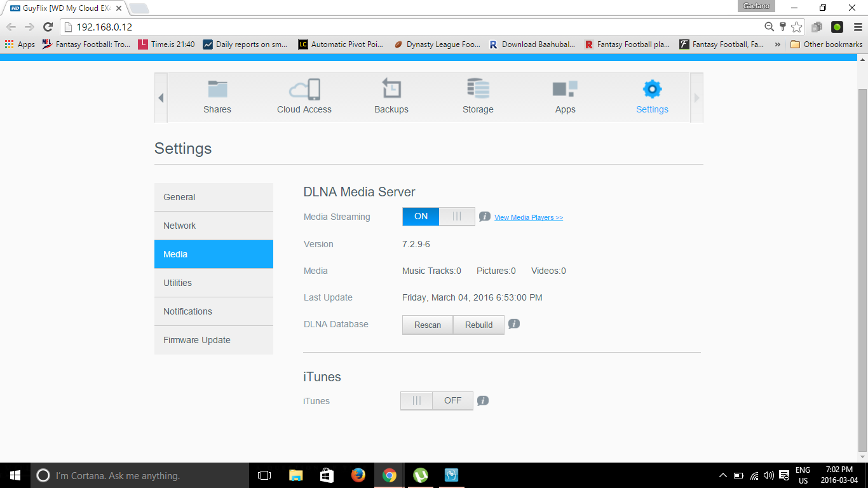Turn off the Media Streaming switch

[x=438, y=217]
